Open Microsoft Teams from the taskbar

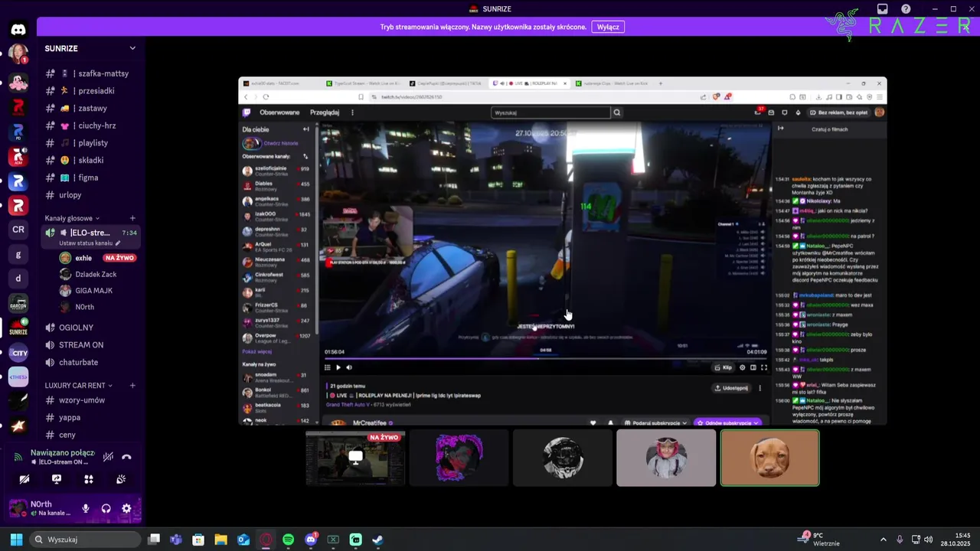click(x=176, y=540)
